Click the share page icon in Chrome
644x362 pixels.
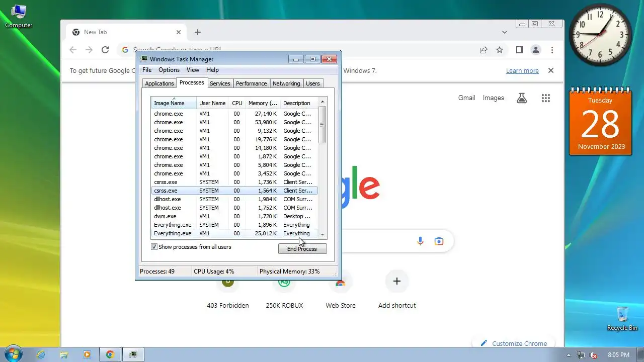(x=484, y=50)
